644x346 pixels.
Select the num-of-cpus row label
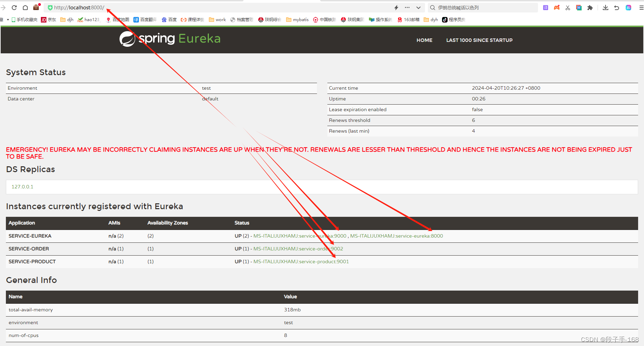tap(24, 335)
